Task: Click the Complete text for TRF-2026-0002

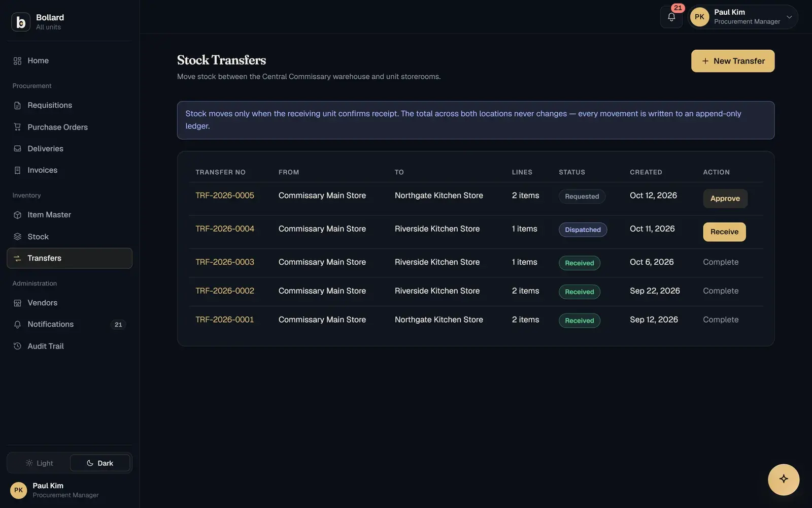Action: point(721,291)
